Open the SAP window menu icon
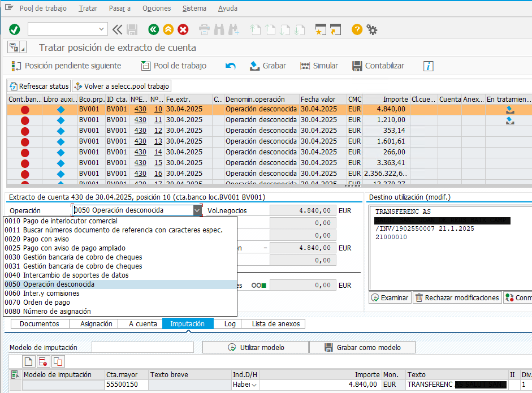 click(9, 7)
